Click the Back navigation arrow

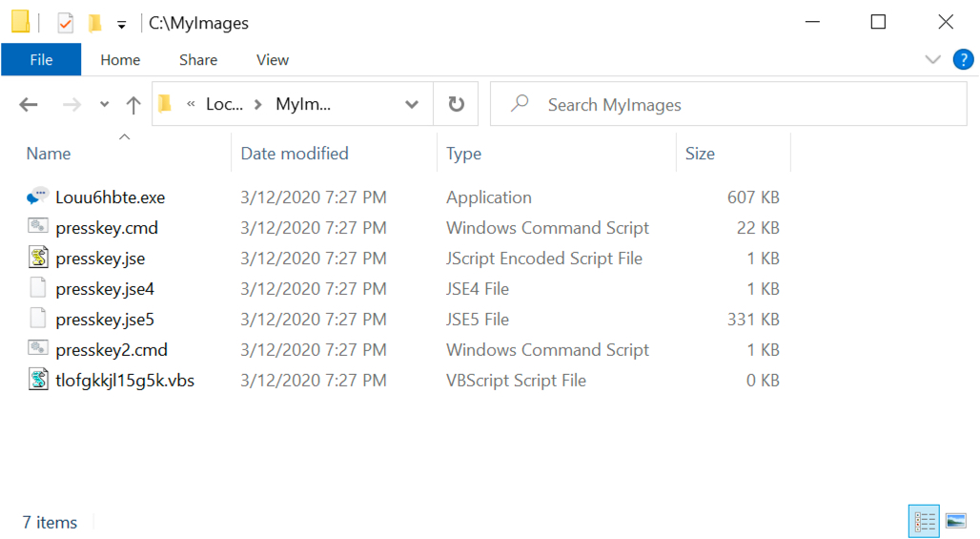coord(29,104)
